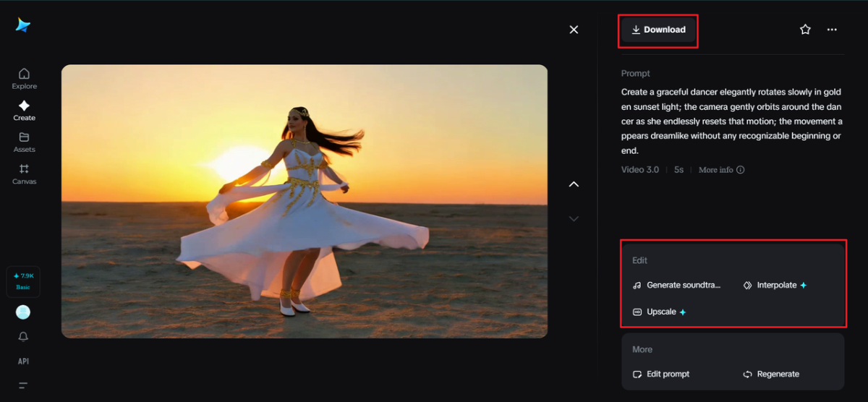Open the Canvas workspace
Viewport: 868px width, 402px height.
click(24, 174)
